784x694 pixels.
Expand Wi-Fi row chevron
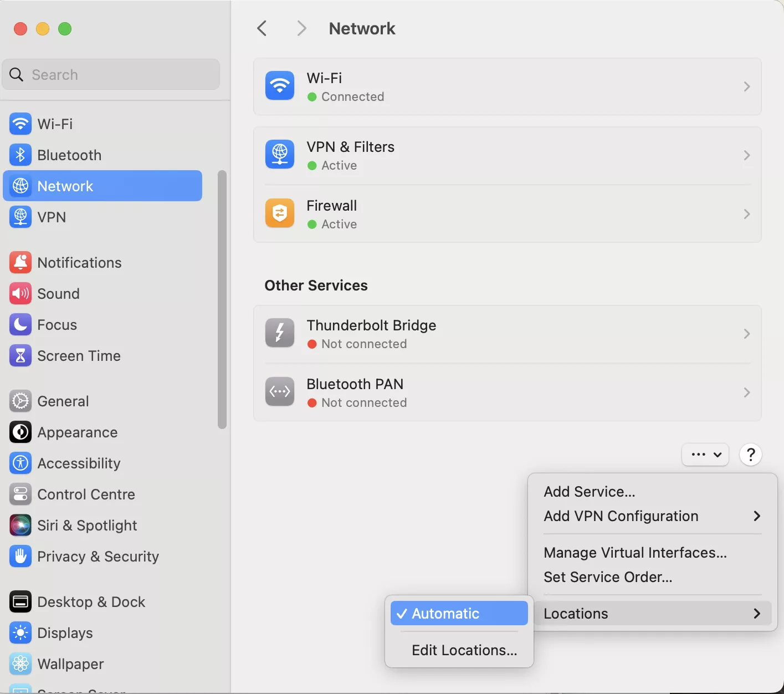pyautogui.click(x=747, y=86)
